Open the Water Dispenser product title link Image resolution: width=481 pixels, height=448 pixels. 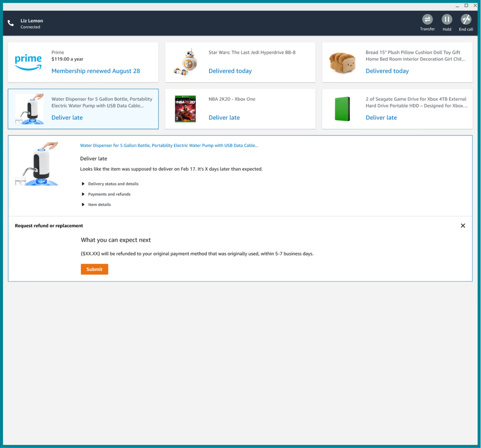click(169, 146)
